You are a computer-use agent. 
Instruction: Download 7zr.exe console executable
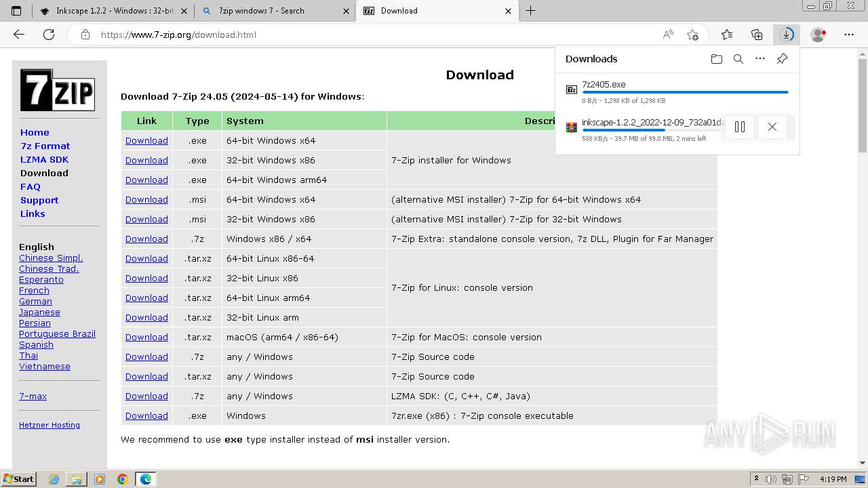146,415
